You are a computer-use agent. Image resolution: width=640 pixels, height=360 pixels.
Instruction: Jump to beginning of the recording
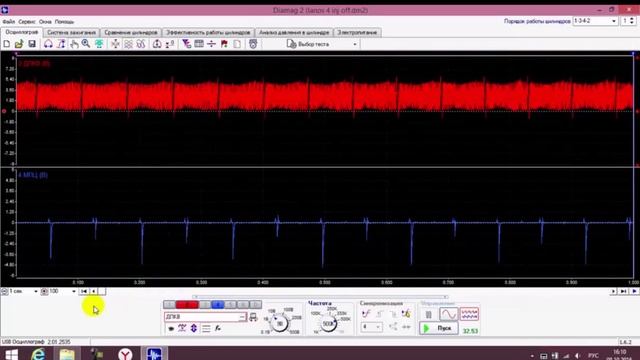click(84, 291)
